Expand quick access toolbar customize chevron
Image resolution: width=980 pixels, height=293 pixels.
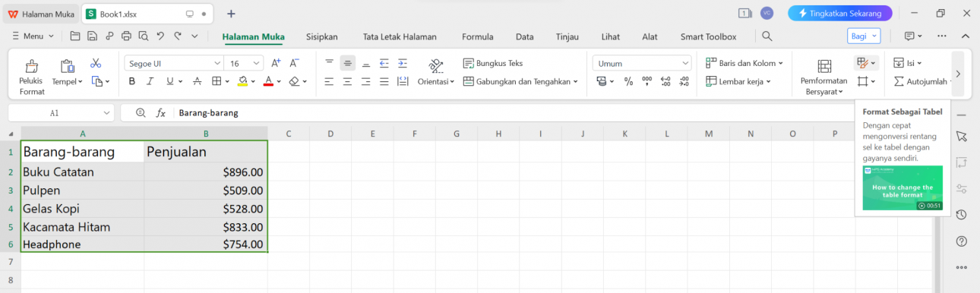pos(194,36)
